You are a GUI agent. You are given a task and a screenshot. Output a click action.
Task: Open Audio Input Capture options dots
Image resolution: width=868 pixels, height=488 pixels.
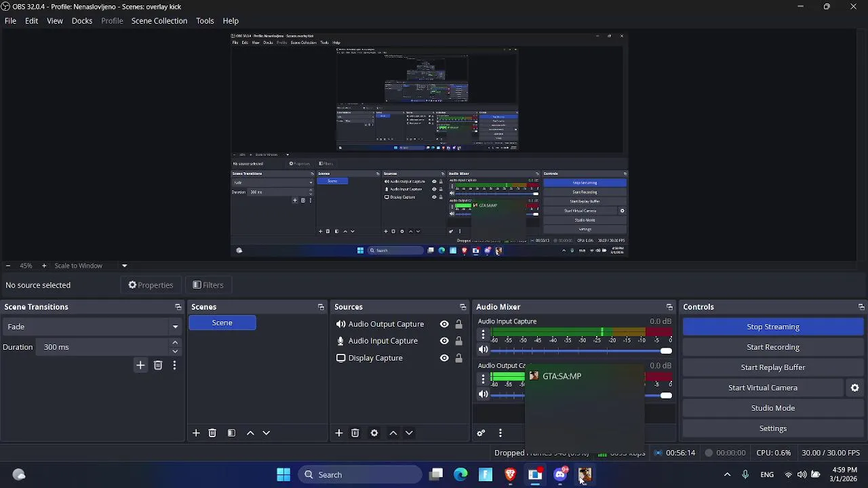pos(483,334)
